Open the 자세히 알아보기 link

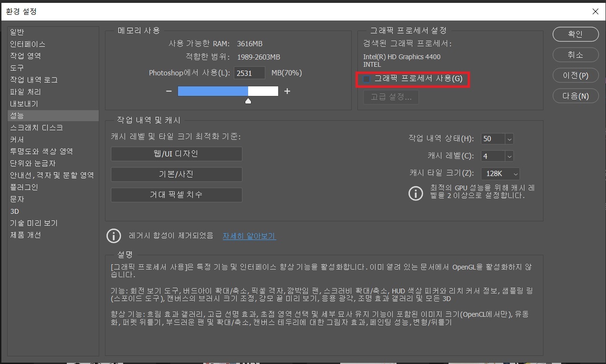[x=249, y=236]
